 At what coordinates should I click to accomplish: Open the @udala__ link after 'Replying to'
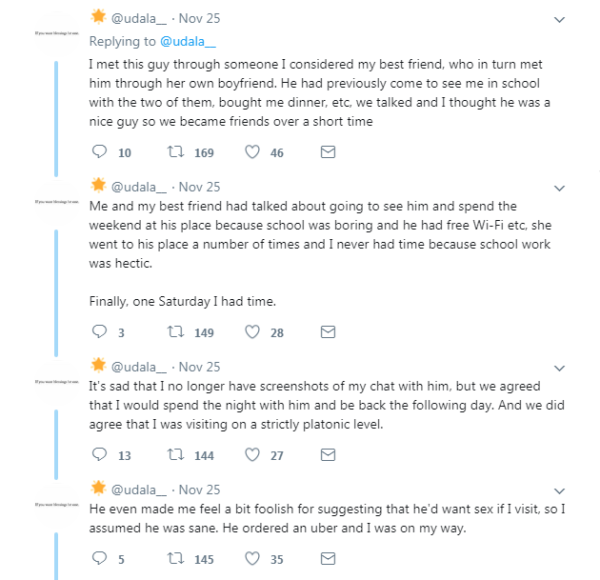coord(188,41)
